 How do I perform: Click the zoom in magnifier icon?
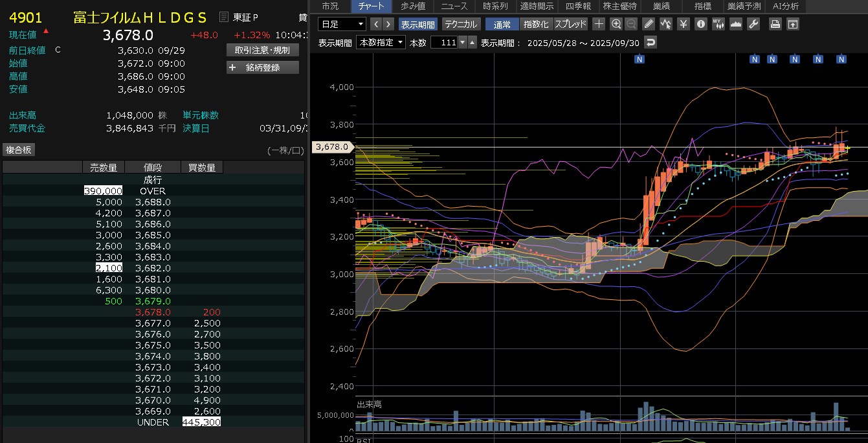point(616,24)
